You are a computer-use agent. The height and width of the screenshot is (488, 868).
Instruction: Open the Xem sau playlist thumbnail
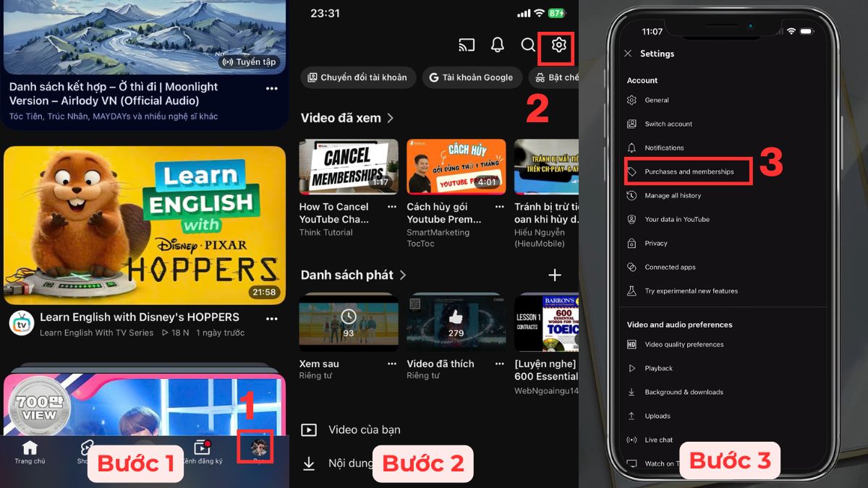click(348, 322)
